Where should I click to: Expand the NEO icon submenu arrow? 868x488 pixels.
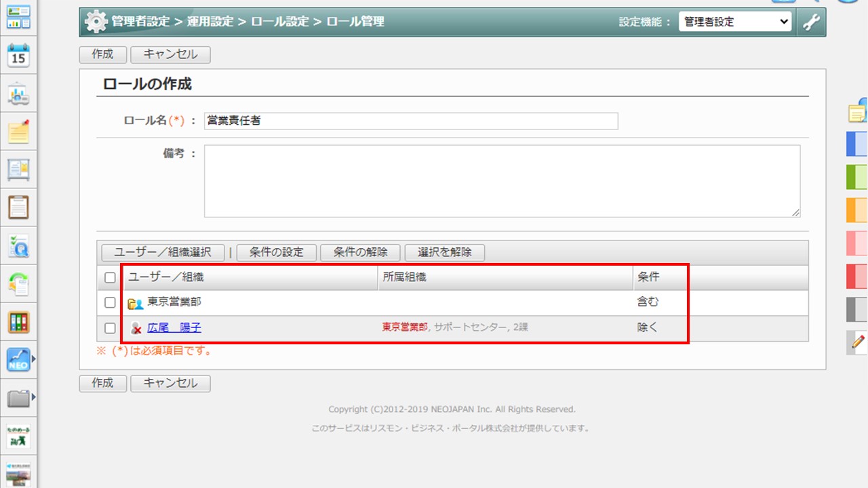tap(33, 359)
